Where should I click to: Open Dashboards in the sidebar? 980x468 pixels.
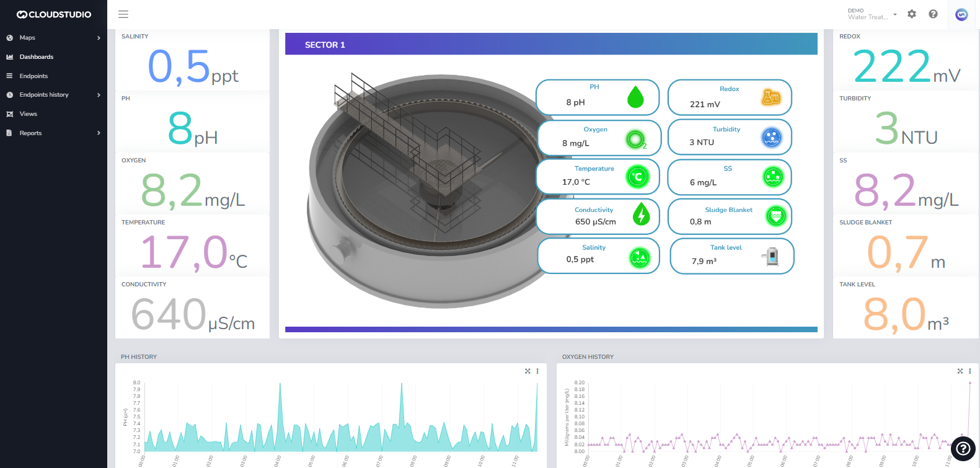point(37,57)
